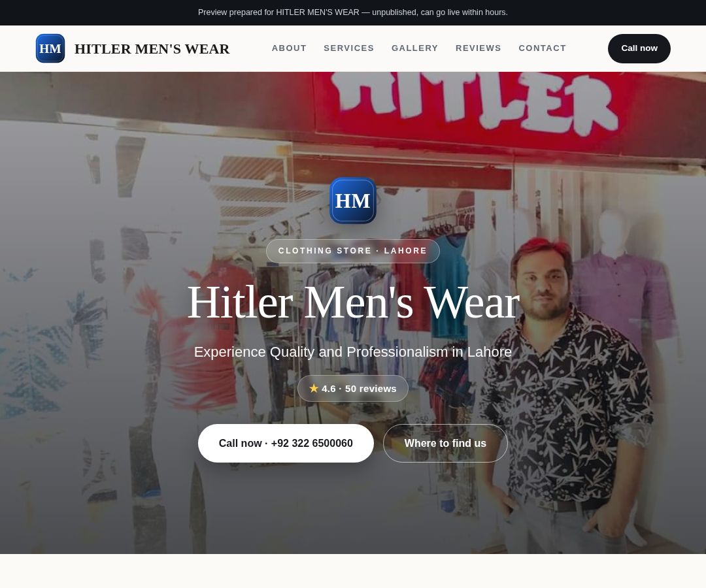The height and width of the screenshot is (588, 706).
Task: Select Contact in the navigation bar
Action: click(542, 48)
